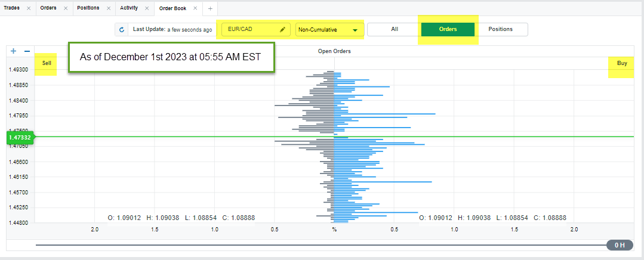Viewport: 644px width, 260px height.
Task: Select the green Orders view toggle
Action: (448, 29)
